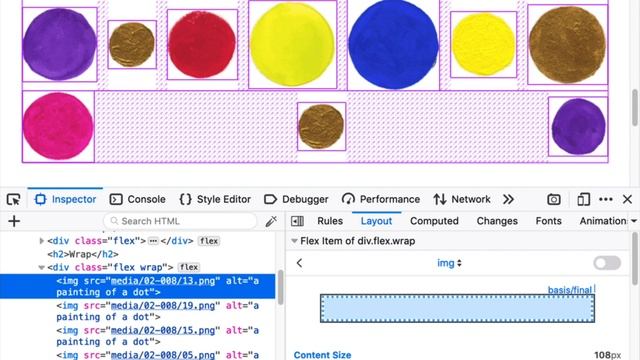The width and height of the screenshot is (640, 360).
Task: Collapse the Flex Item of div.flex.wrap section
Action: point(294,241)
